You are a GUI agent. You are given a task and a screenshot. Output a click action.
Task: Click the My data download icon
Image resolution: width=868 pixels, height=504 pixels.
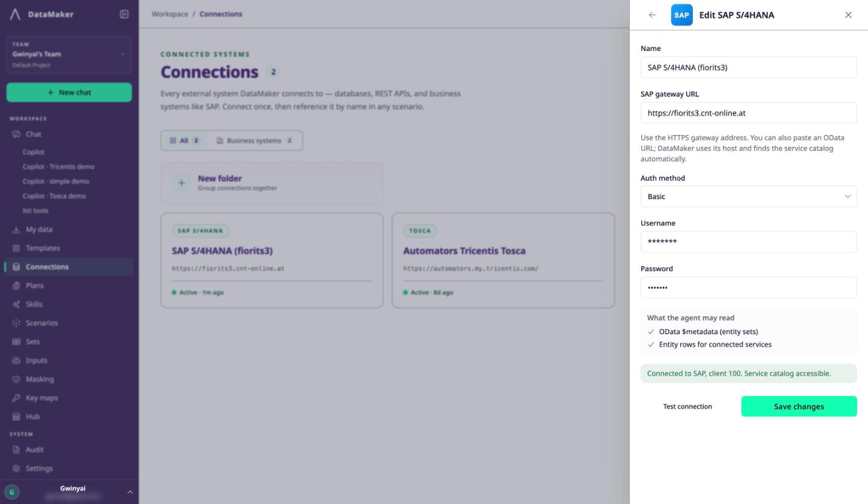pyautogui.click(x=16, y=230)
